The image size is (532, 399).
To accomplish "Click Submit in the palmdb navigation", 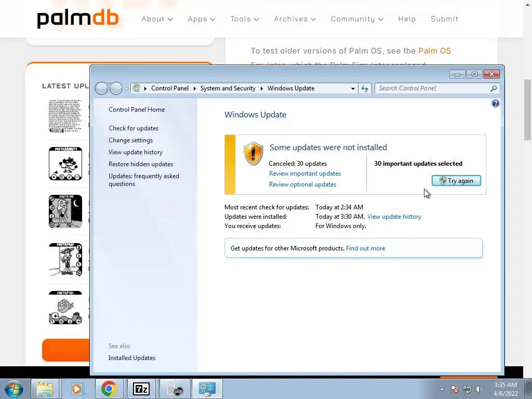I will pyautogui.click(x=445, y=19).
